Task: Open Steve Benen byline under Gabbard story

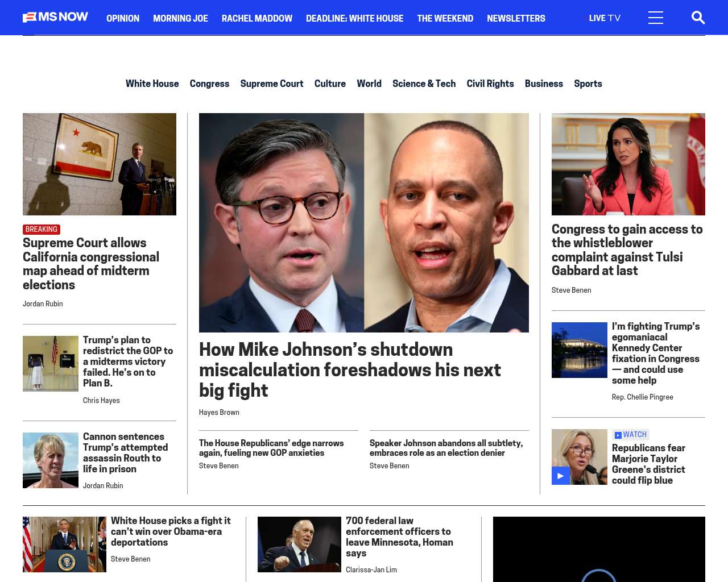Action: (x=572, y=290)
